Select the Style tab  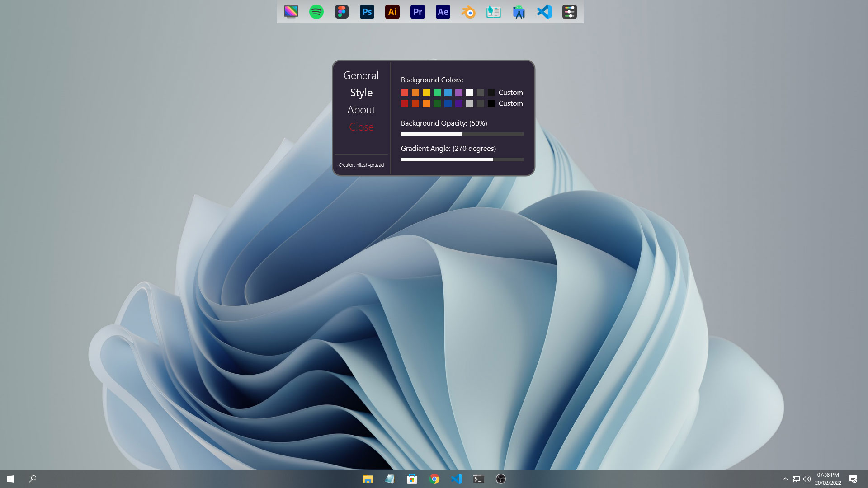(x=361, y=93)
